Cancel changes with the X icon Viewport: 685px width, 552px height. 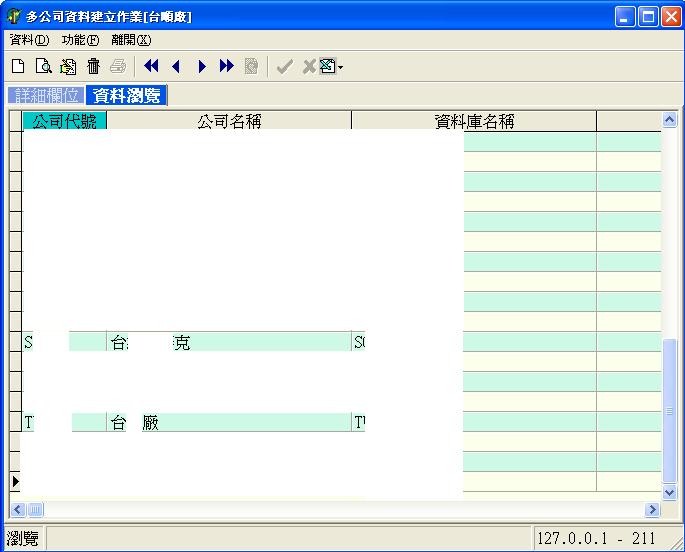[x=309, y=67]
